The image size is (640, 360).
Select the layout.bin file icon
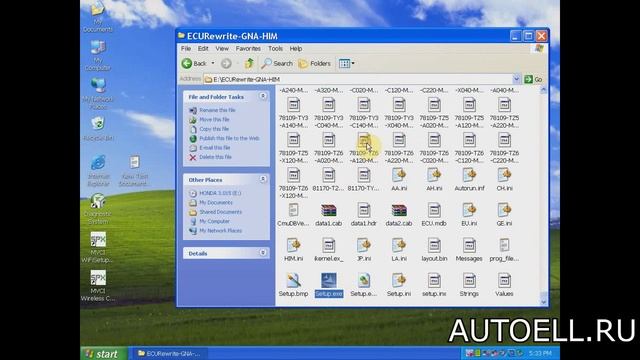[434, 246]
